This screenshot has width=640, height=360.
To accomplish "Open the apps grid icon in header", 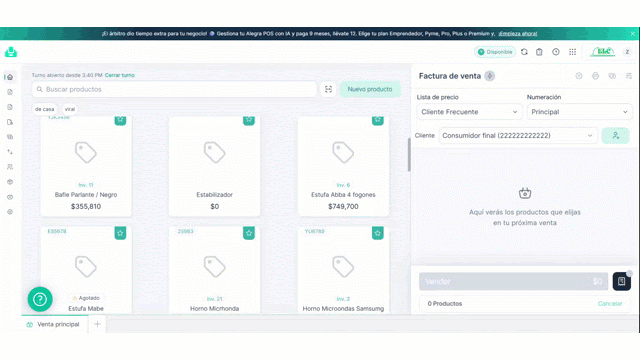I will 572,52.
